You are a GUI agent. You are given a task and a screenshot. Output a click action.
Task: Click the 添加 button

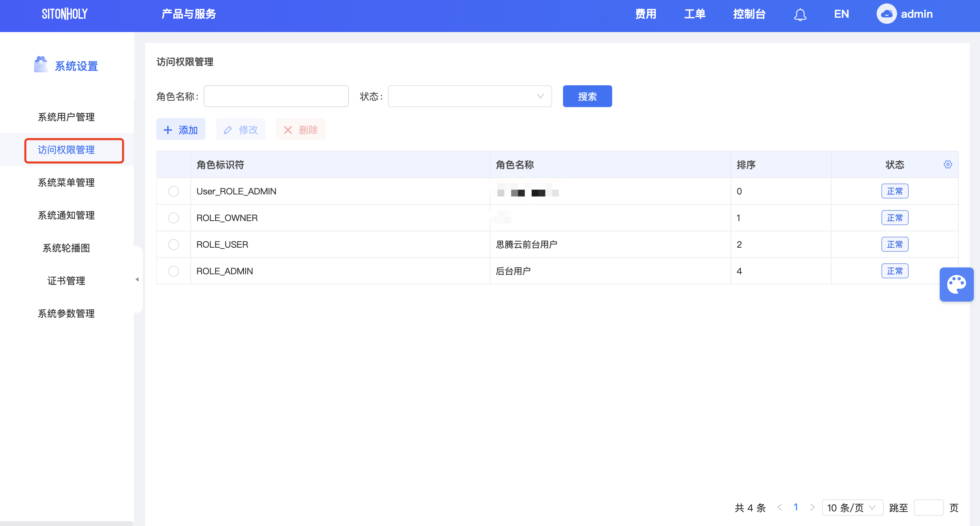point(181,129)
